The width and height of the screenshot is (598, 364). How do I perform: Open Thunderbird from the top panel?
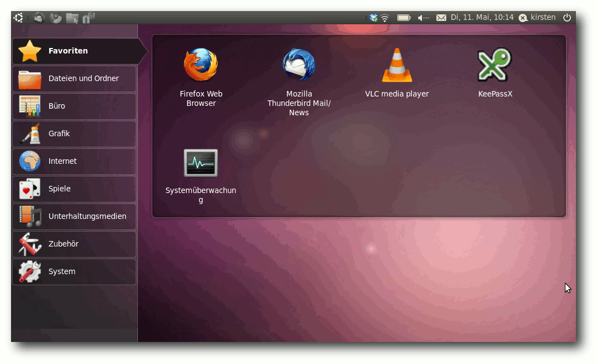coord(39,18)
